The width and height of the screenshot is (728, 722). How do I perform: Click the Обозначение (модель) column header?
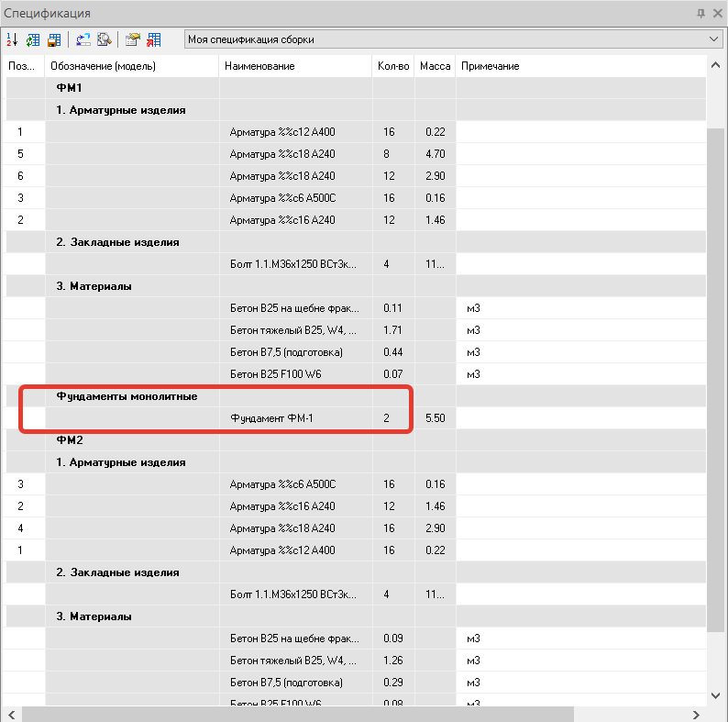(103, 66)
